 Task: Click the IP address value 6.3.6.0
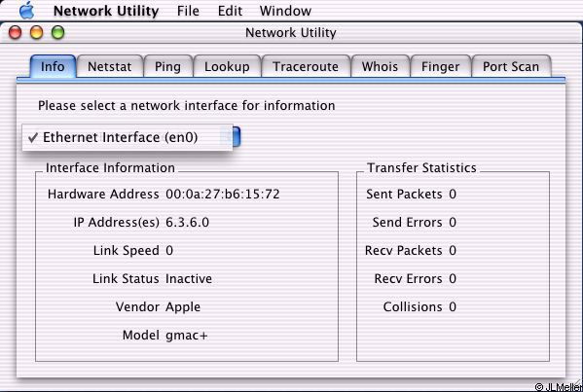coord(188,222)
